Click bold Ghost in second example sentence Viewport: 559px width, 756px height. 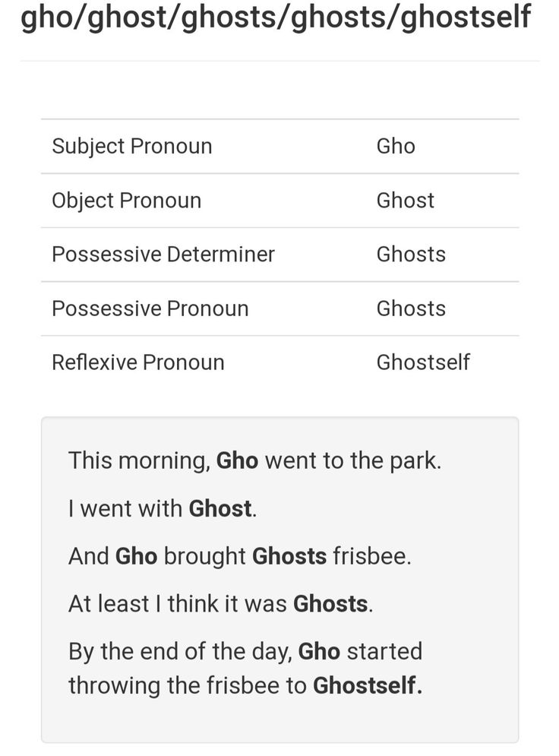220,508
